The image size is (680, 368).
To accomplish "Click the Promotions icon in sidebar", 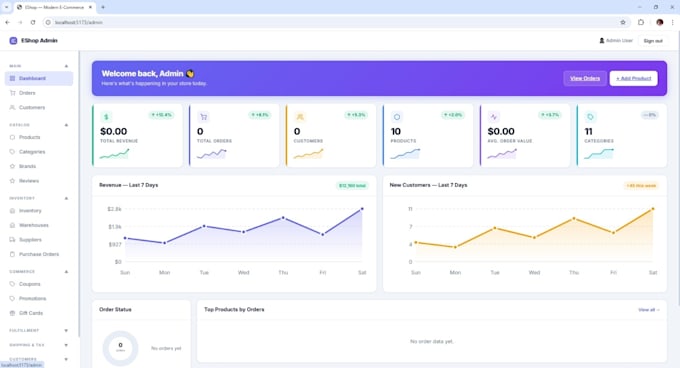I will pyautogui.click(x=12, y=299).
